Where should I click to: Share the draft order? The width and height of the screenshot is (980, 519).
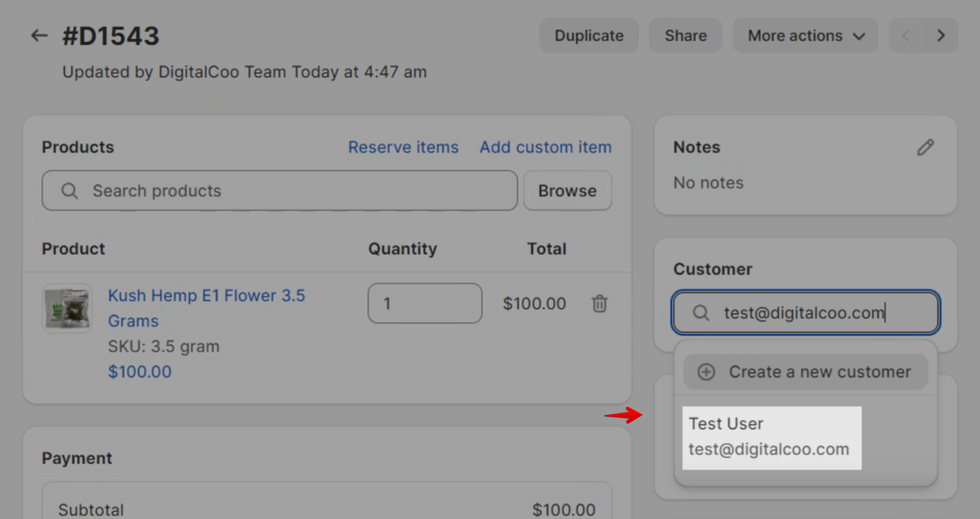point(685,35)
